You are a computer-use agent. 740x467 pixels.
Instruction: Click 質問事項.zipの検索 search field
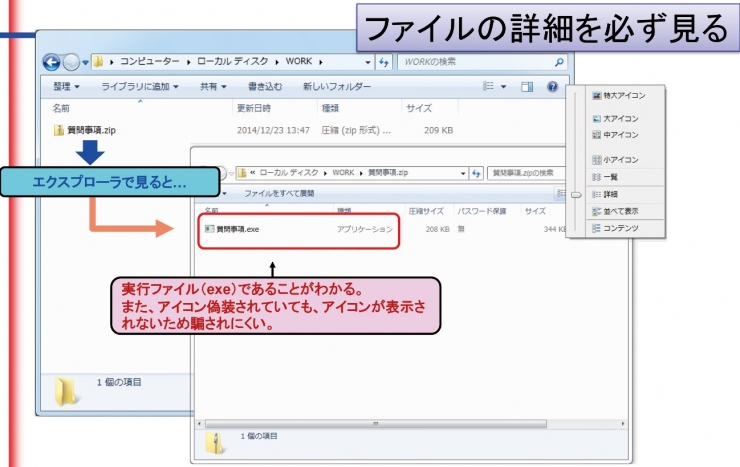pyautogui.click(x=526, y=173)
